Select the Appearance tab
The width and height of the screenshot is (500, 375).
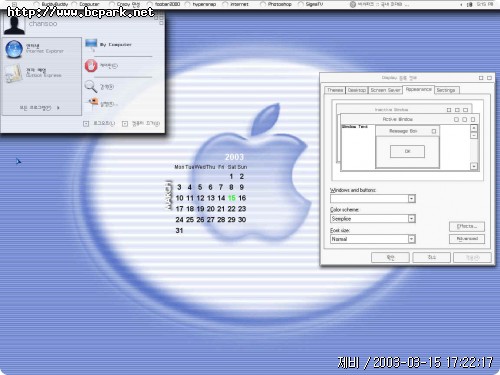click(x=419, y=89)
